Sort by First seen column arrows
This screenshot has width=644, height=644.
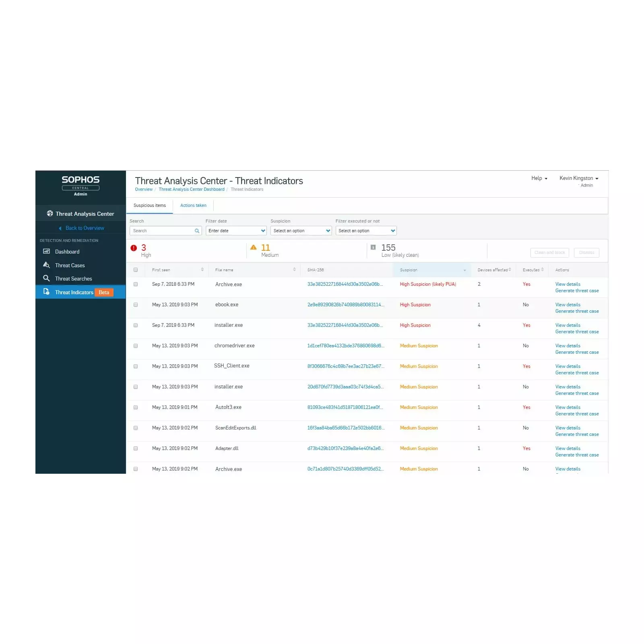202,269
